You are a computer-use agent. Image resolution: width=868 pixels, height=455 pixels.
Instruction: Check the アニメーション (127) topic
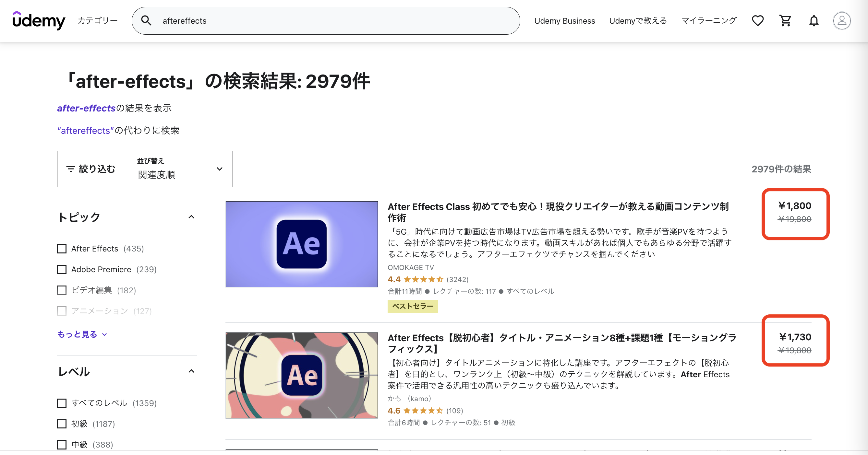click(x=62, y=310)
